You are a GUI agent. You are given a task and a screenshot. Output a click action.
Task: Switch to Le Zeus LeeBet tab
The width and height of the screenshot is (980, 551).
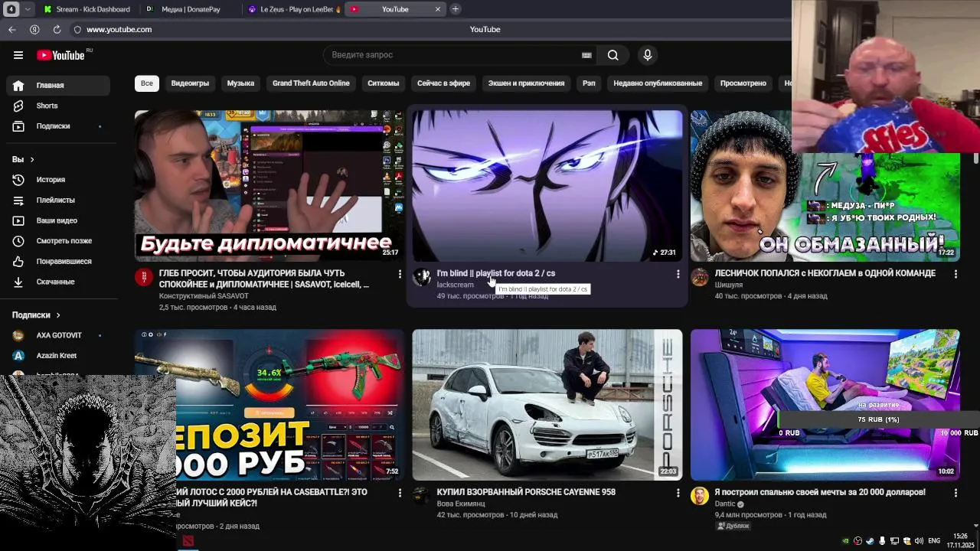(x=293, y=9)
